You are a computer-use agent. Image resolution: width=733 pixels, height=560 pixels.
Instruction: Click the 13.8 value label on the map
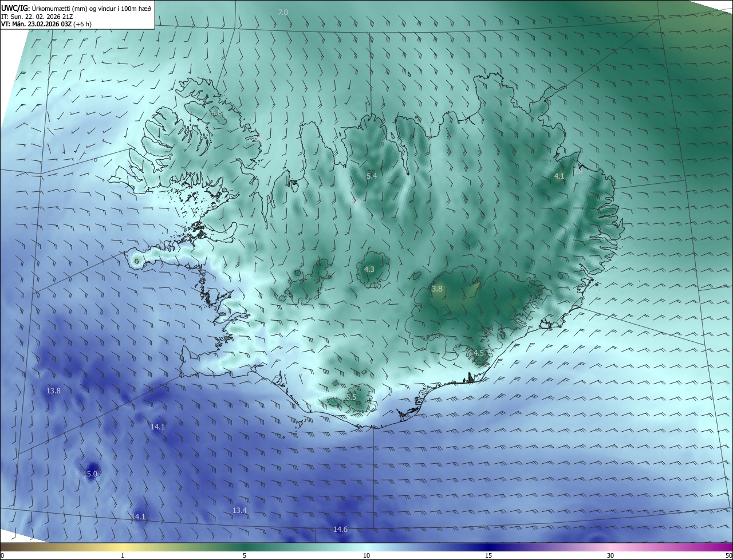(53, 391)
